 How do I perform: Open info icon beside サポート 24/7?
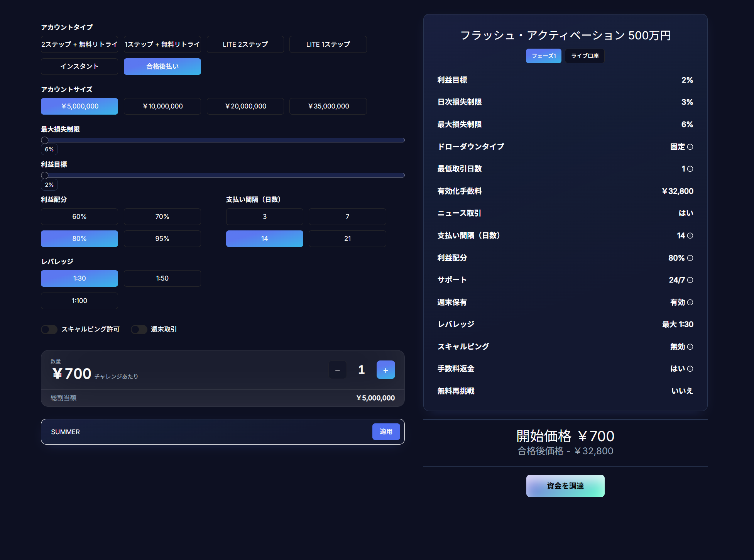(x=690, y=280)
